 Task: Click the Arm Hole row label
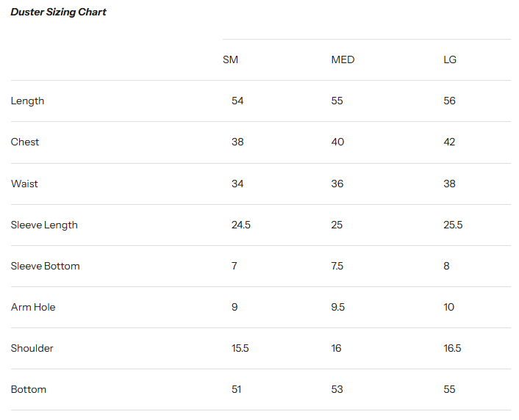(33, 307)
